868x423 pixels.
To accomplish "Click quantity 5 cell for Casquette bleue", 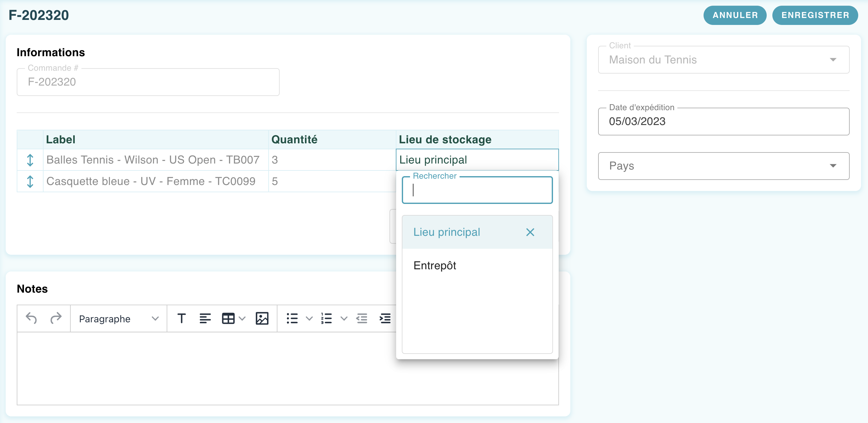I will [332, 181].
